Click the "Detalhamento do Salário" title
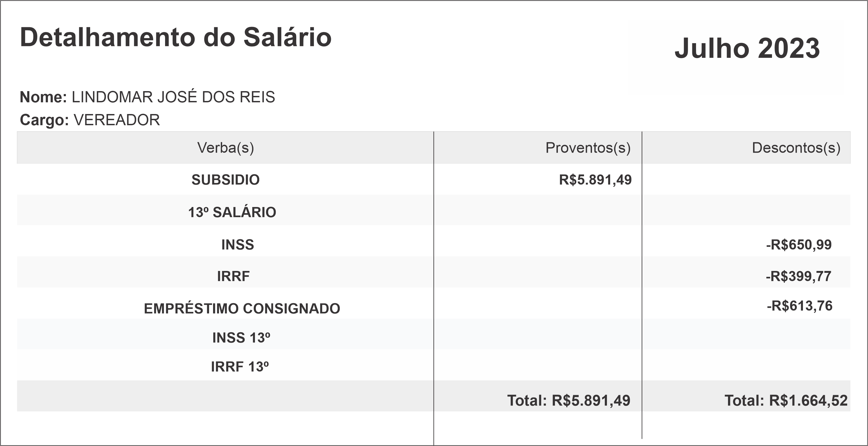 [175, 37]
